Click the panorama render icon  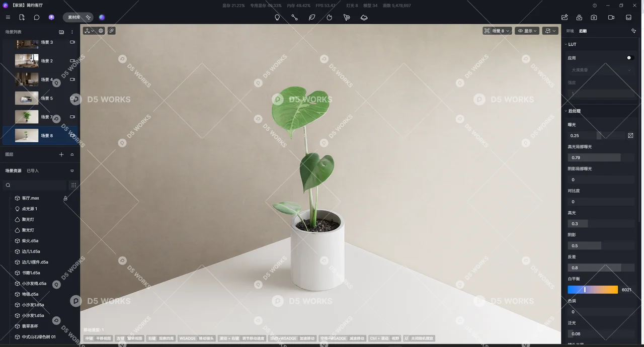tap(580, 17)
